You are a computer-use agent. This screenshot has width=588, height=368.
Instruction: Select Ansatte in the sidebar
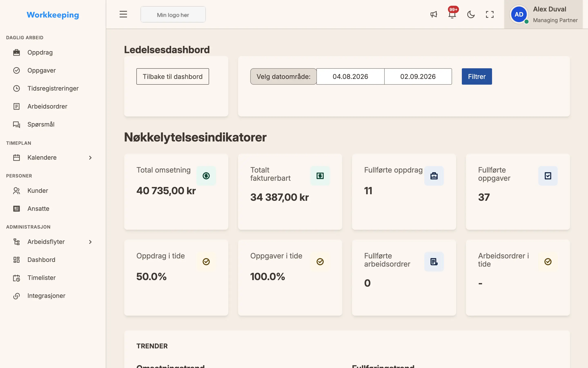point(38,209)
